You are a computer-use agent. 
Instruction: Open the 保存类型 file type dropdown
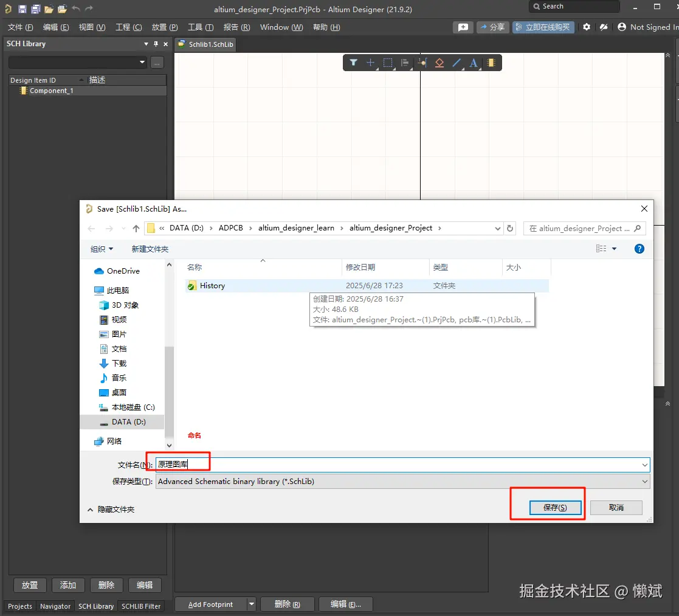click(645, 481)
